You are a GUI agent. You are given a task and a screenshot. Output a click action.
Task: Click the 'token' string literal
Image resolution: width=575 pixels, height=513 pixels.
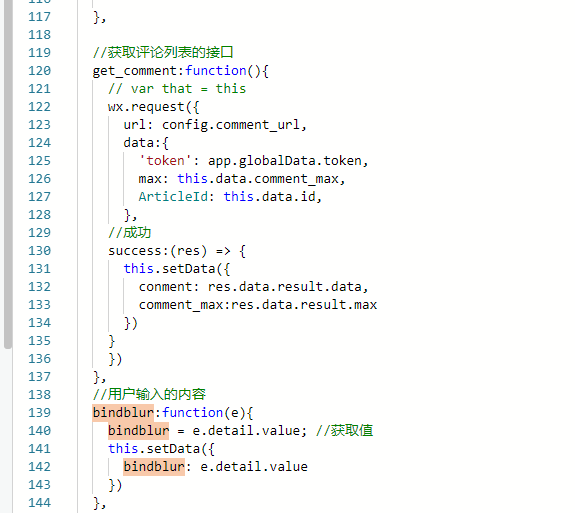(x=165, y=161)
